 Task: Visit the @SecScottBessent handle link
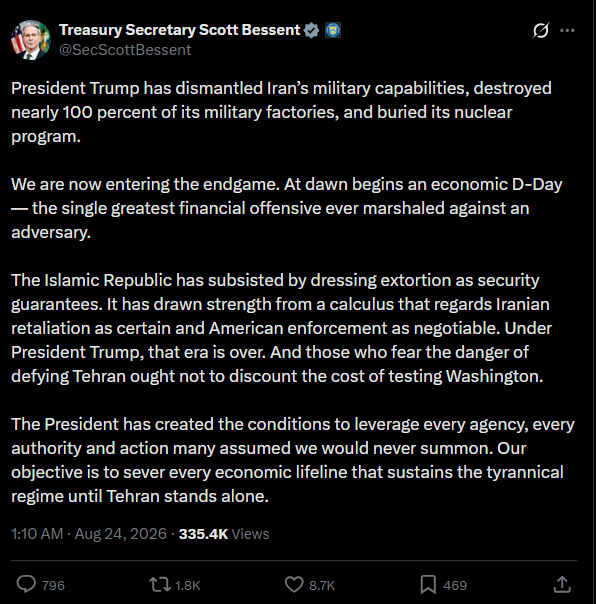pyautogui.click(x=125, y=50)
